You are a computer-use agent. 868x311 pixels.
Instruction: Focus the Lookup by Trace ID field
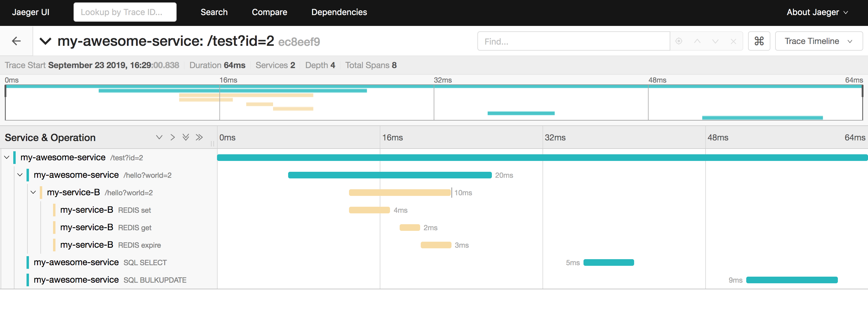point(125,12)
